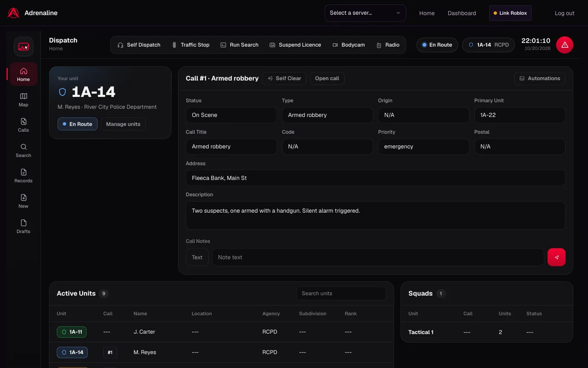Toggle En Route status in unit card

point(78,124)
